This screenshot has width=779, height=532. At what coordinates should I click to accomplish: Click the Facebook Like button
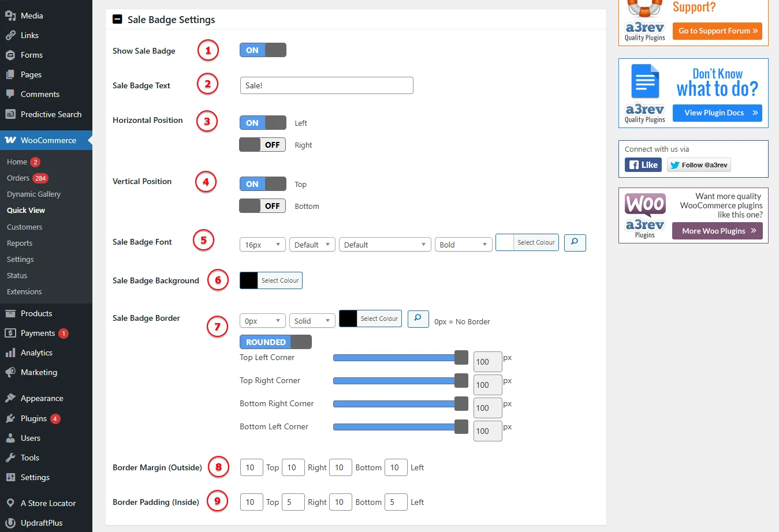pos(643,165)
